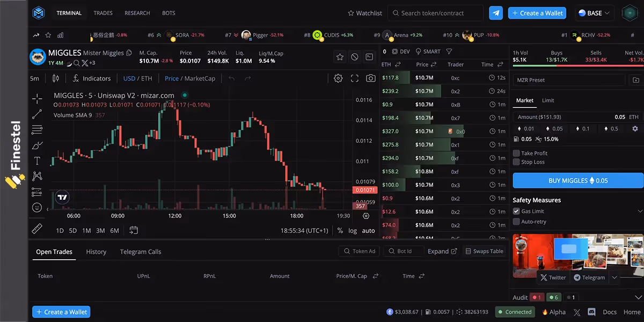Click the Token Ad filter field
644x322 pixels.
click(358, 251)
